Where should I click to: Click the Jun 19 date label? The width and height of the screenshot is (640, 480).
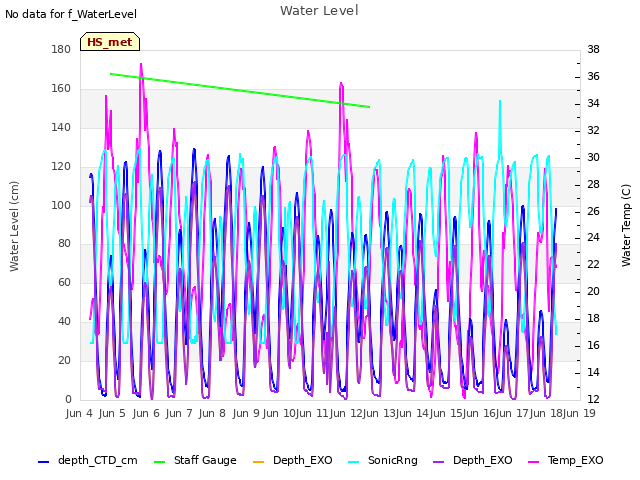(579, 413)
